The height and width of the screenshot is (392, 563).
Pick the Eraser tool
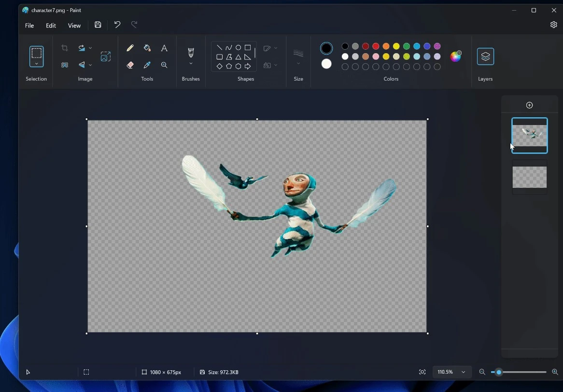[x=130, y=65]
